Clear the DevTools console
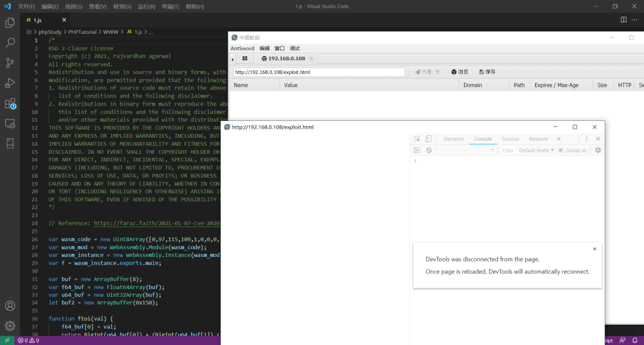This screenshot has height=345, width=644. [429, 151]
